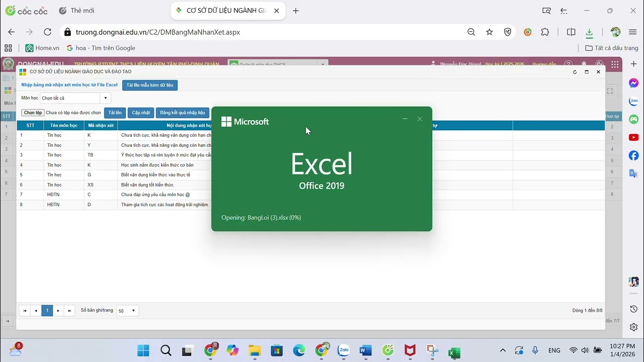Open the apps grid in bookmarks bar

(8, 48)
